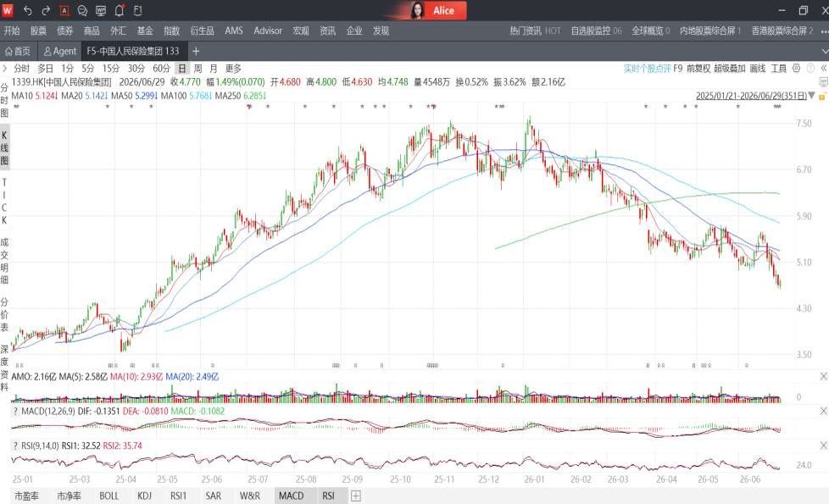The height and width of the screenshot is (504, 829).
Task: Click the red screenshot capture icon
Action: [x=64, y=10]
